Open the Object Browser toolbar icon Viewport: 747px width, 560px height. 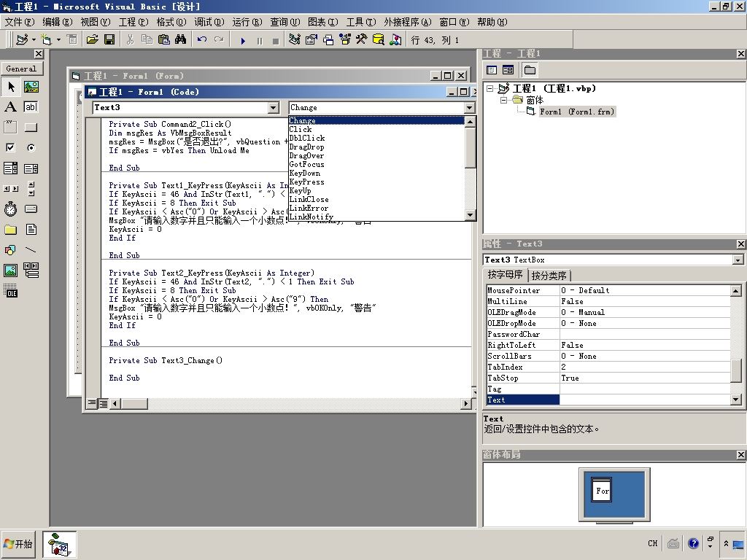click(344, 39)
